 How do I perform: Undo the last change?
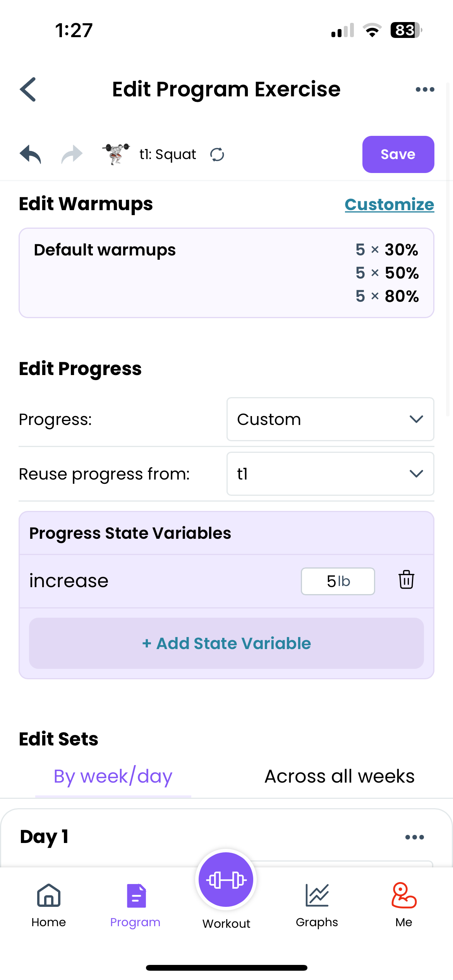[x=30, y=154]
